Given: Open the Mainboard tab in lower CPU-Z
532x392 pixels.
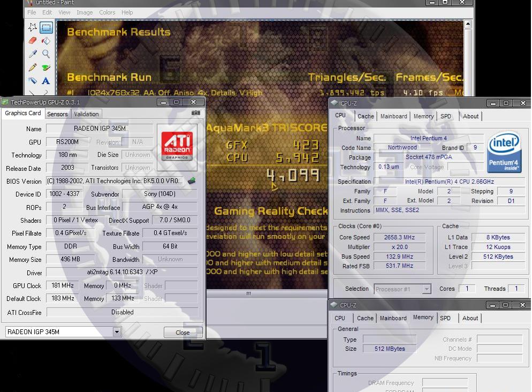Looking at the screenshot, I should point(393,318).
